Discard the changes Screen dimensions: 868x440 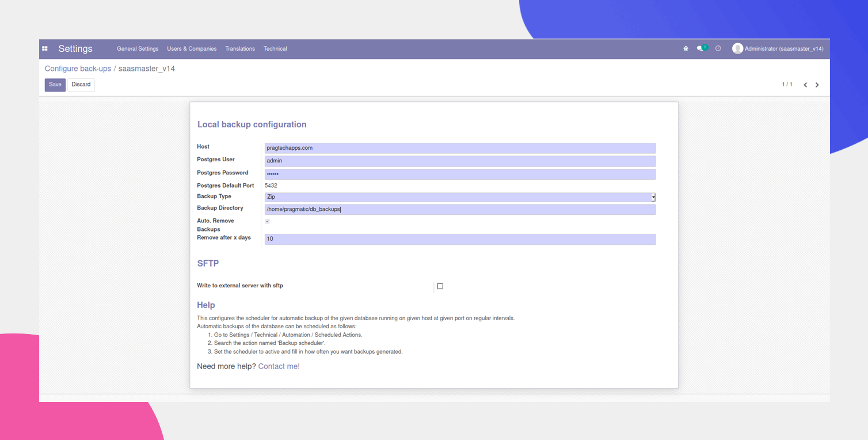coord(81,85)
